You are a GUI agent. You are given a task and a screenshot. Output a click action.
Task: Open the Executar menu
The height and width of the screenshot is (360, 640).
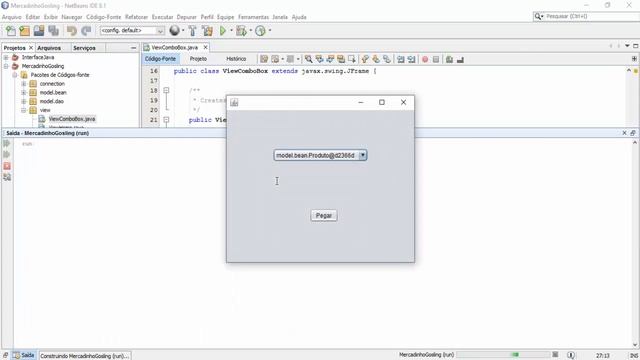coord(162,17)
